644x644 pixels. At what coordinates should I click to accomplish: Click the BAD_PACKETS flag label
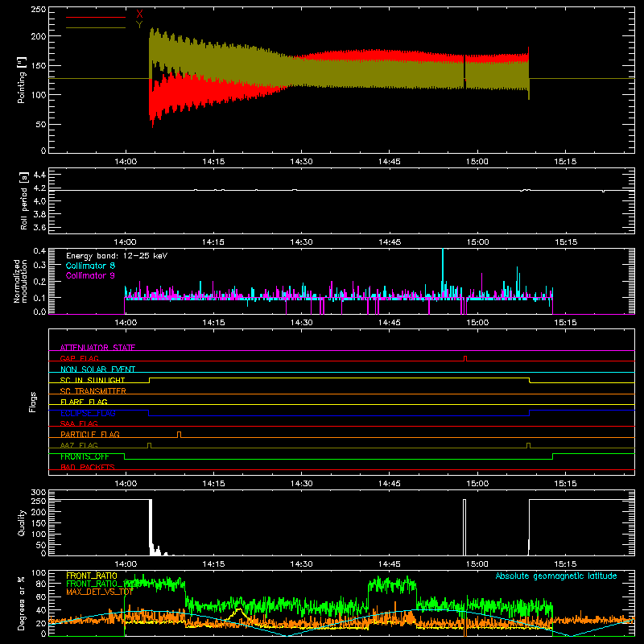pyautogui.click(x=88, y=467)
